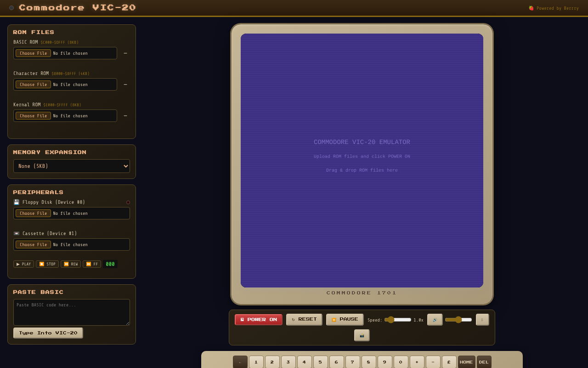Toggle PAUSE on the emulator
The width and height of the screenshot is (588, 368).
[345, 319]
